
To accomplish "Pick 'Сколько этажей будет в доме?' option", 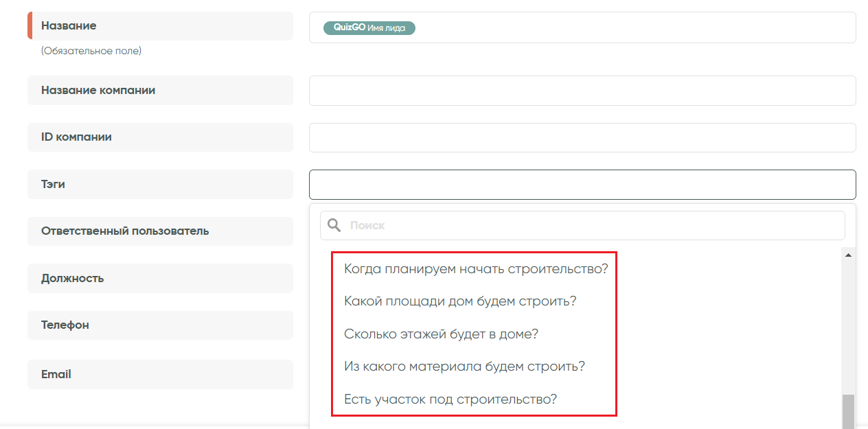I will (x=441, y=334).
